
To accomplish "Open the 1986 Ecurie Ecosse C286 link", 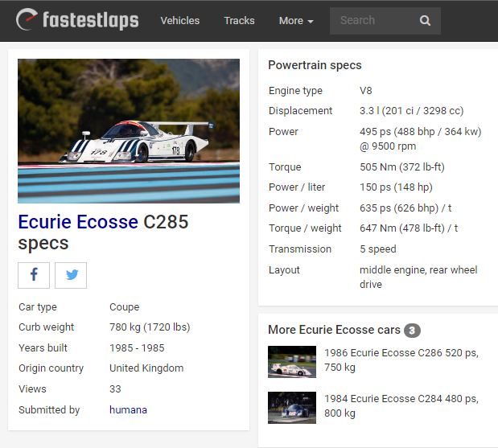I will 401,360.
